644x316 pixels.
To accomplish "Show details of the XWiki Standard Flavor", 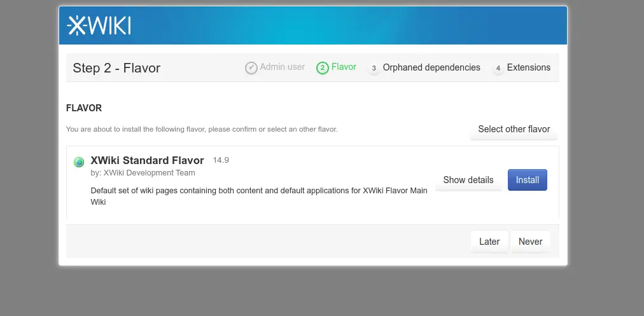I will tap(468, 180).
